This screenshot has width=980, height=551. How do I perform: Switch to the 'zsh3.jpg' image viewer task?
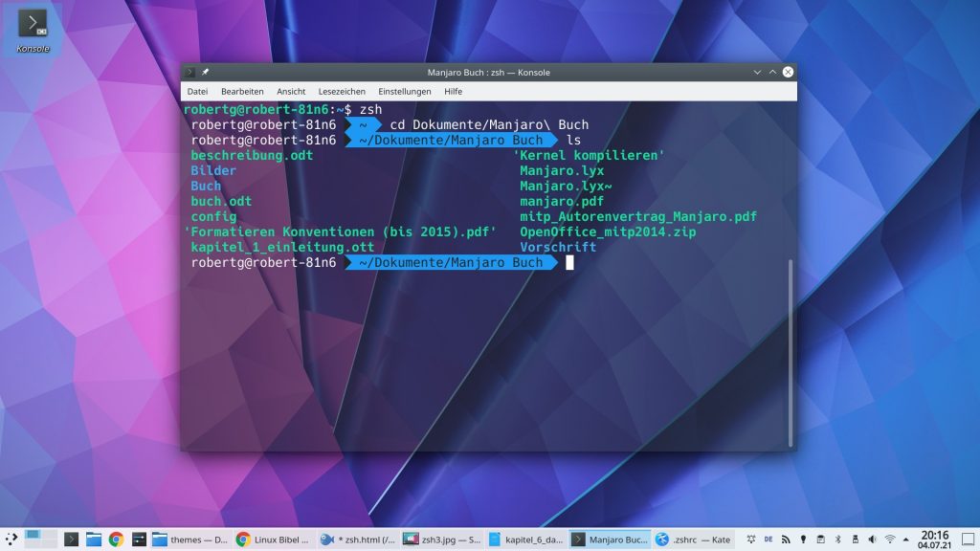(440, 540)
